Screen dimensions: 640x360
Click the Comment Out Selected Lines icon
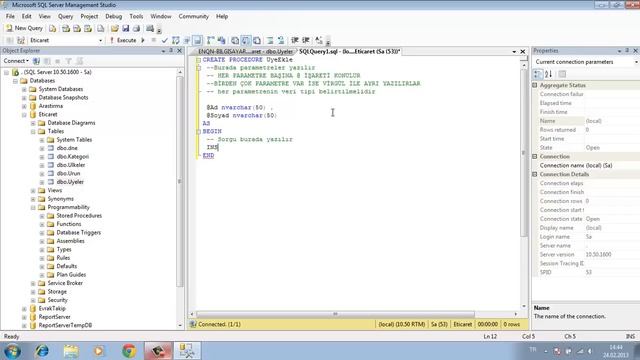[x=270, y=40]
